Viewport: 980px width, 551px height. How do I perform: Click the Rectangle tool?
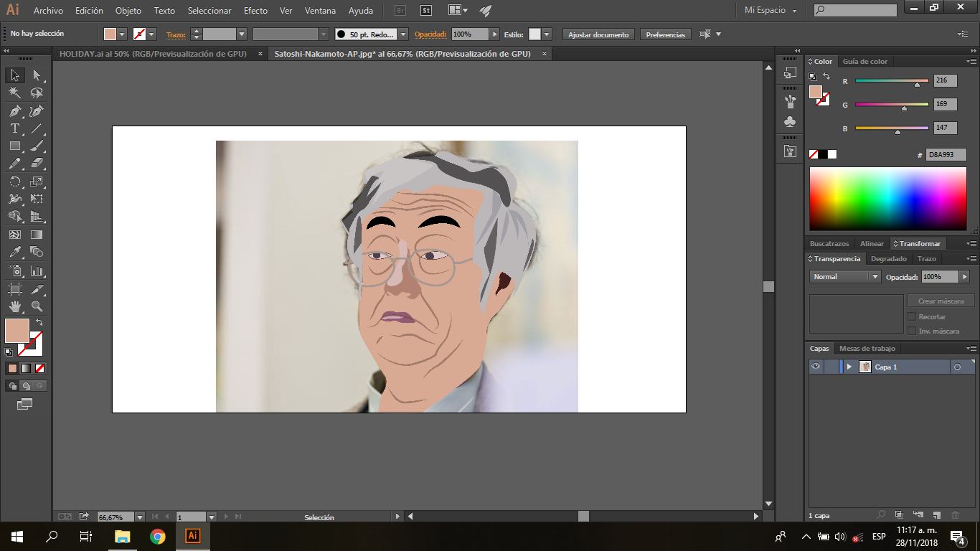tap(14, 146)
